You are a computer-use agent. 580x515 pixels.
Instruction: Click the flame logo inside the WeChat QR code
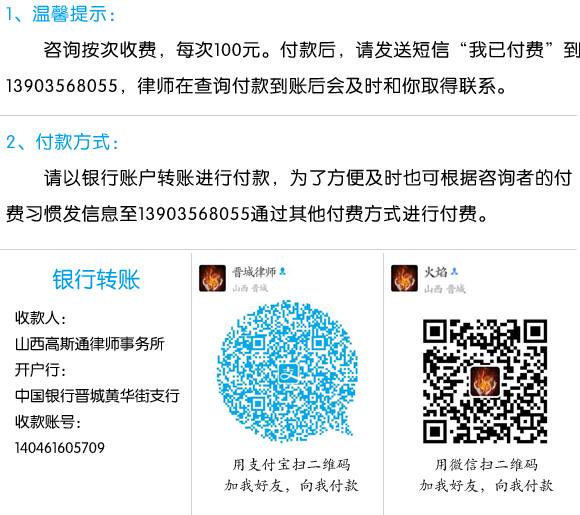(x=485, y=381)
